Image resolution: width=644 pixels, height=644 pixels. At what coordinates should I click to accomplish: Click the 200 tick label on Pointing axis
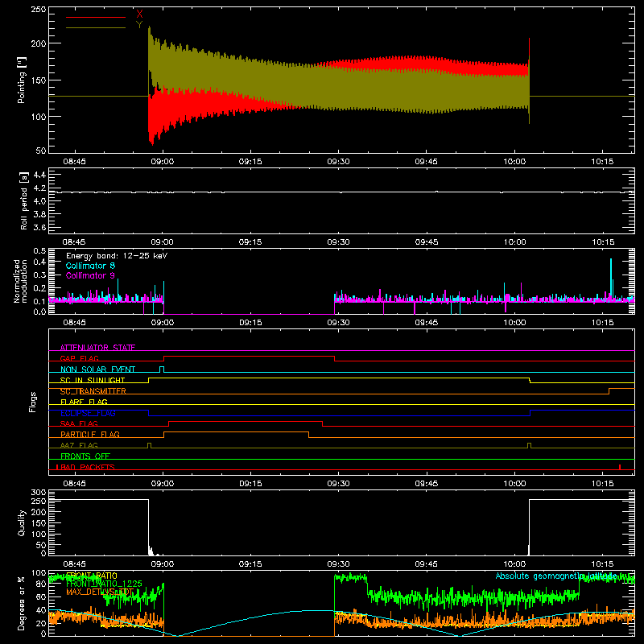pyautogui.click(x=39, y=43)
